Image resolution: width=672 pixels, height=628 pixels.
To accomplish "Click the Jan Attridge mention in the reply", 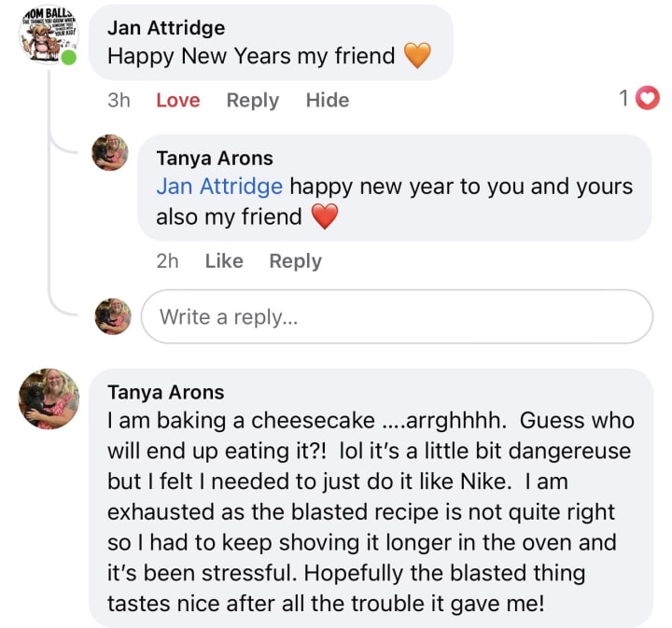I will (219, 186).
